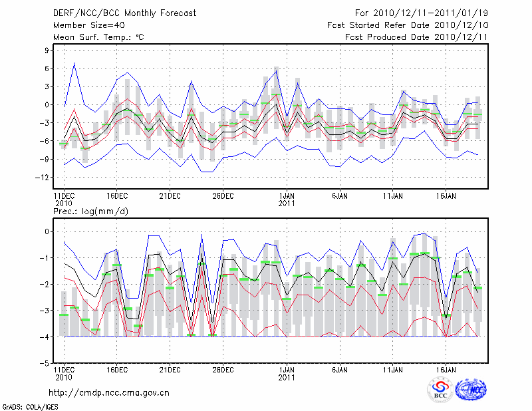This screenshot has width=532, height=411.
Task: Click 1JAN 2011 on the temperature chart axis
Action: coord(287,200)
